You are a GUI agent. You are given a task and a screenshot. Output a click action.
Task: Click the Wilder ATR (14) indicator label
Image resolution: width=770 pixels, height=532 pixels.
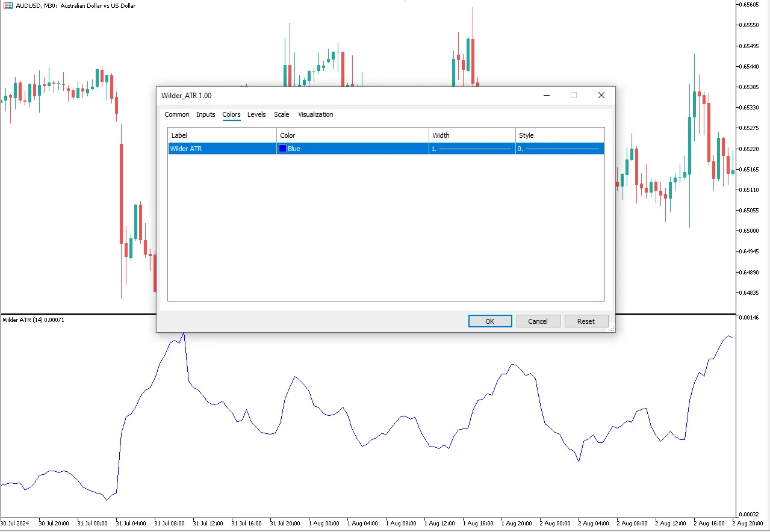(33, 320)
